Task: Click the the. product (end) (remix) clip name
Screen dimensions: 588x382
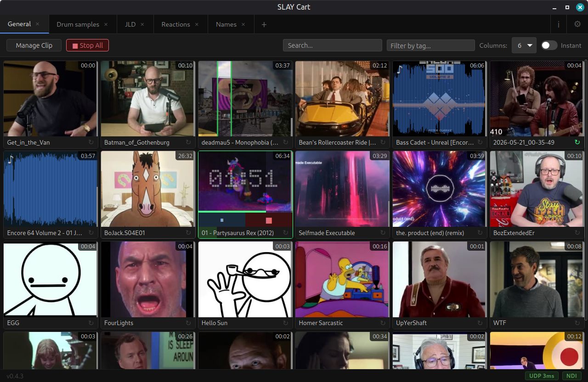Action: pyautogui.click(x=430, y=233)
